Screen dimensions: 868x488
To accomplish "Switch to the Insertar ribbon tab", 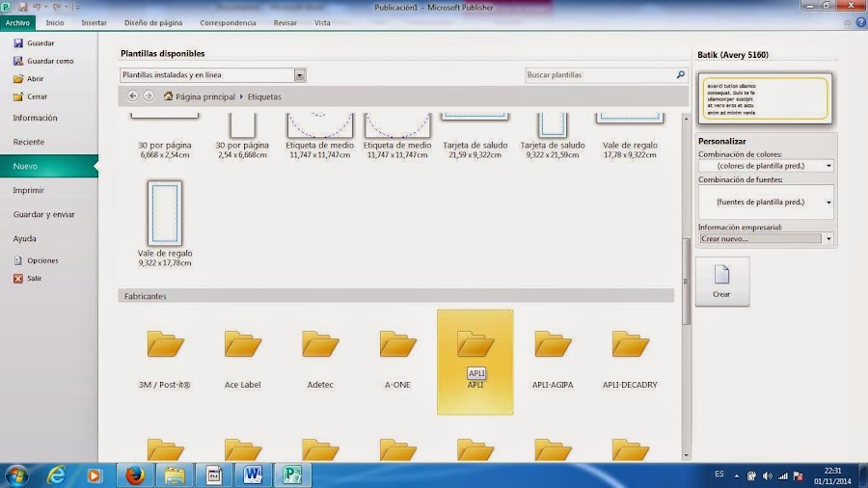I will tap(95, 23).
